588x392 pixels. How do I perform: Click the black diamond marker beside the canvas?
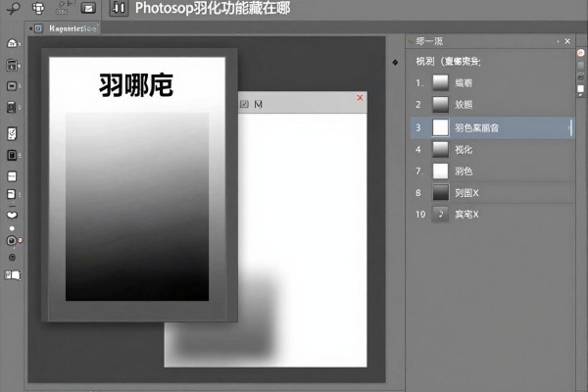395,63
